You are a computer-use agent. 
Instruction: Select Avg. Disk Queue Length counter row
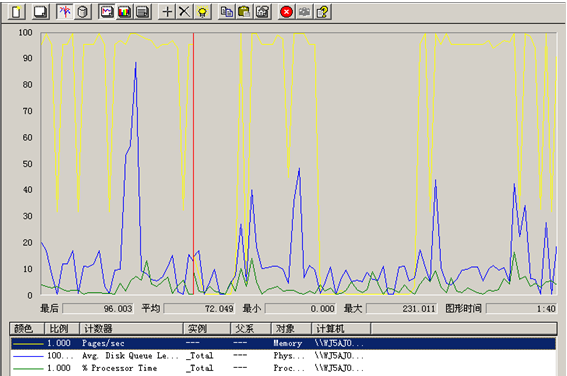coord(283,355)
